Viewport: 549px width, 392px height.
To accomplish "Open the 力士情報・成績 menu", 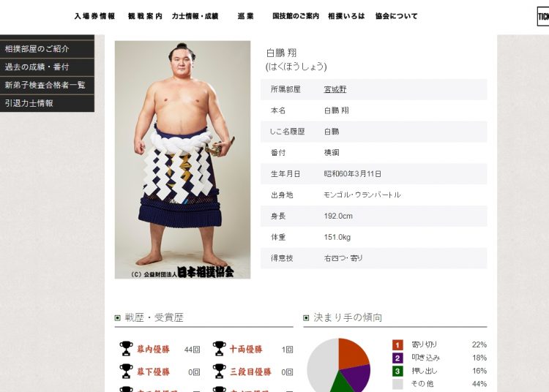I will click(195, 16).
